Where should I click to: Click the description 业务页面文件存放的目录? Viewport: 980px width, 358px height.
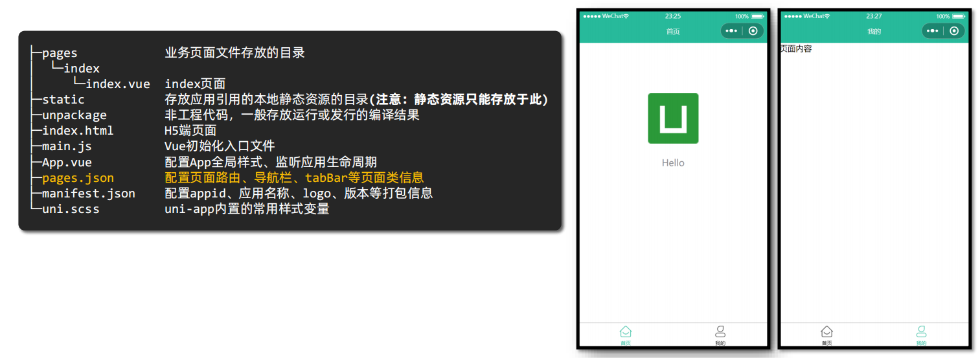tap(235, 53)
